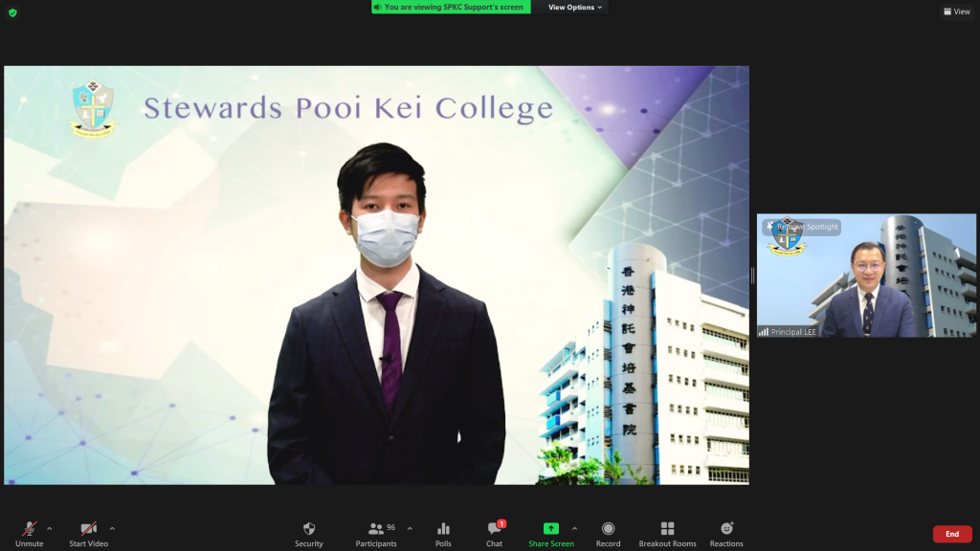Click the shared screen presentation area

[376, 275]
